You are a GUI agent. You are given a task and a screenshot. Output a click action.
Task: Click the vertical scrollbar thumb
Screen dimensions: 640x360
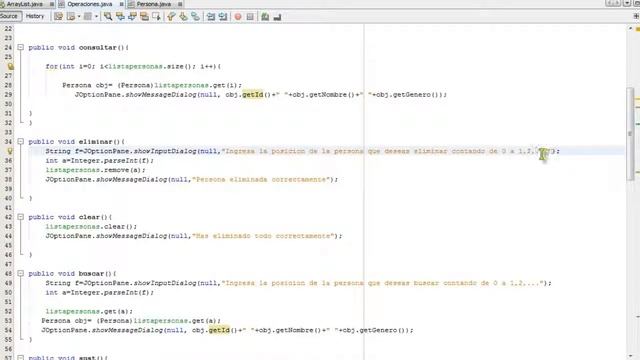(631, 133)
